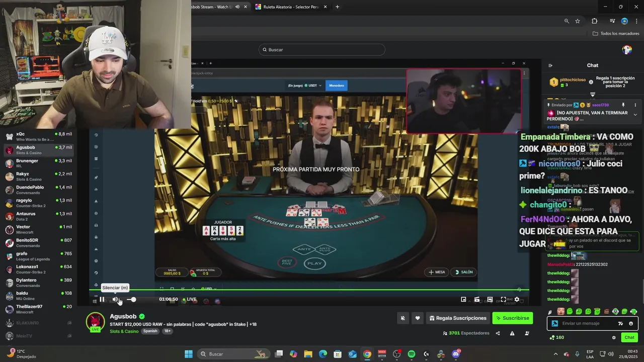Viewport: 644px width, 362px height.
Task: Toggle fullscreen on the Kick player
Action: (x=503, y=300)
